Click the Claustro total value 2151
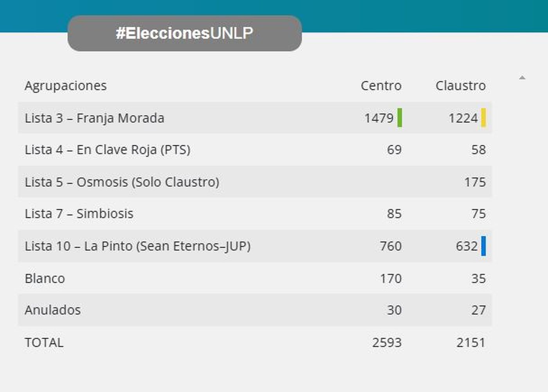Image resolution: width=548 pixels, height=392 pixels. point(471,343)
